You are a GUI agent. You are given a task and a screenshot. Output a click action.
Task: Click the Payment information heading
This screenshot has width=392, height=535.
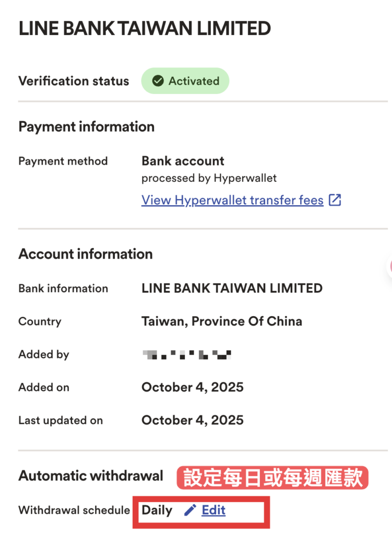(x=86, y=126)
